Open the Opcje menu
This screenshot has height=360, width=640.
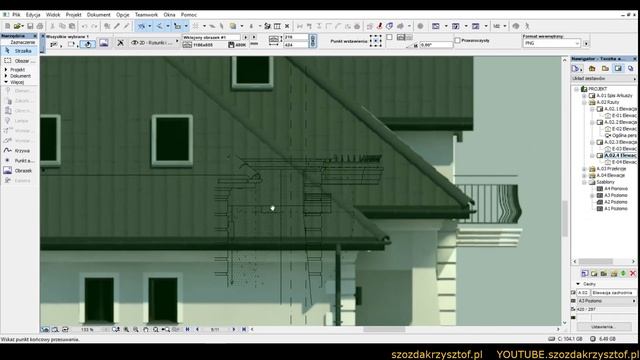coord(122,15)
